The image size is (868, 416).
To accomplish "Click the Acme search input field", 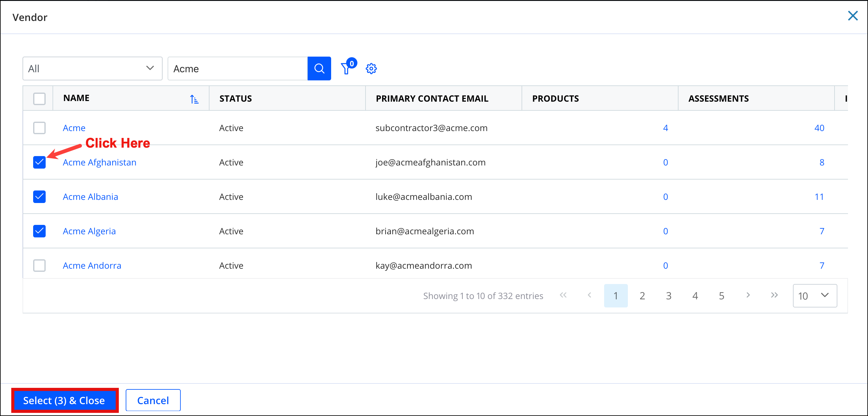I will tap(238, 68).
